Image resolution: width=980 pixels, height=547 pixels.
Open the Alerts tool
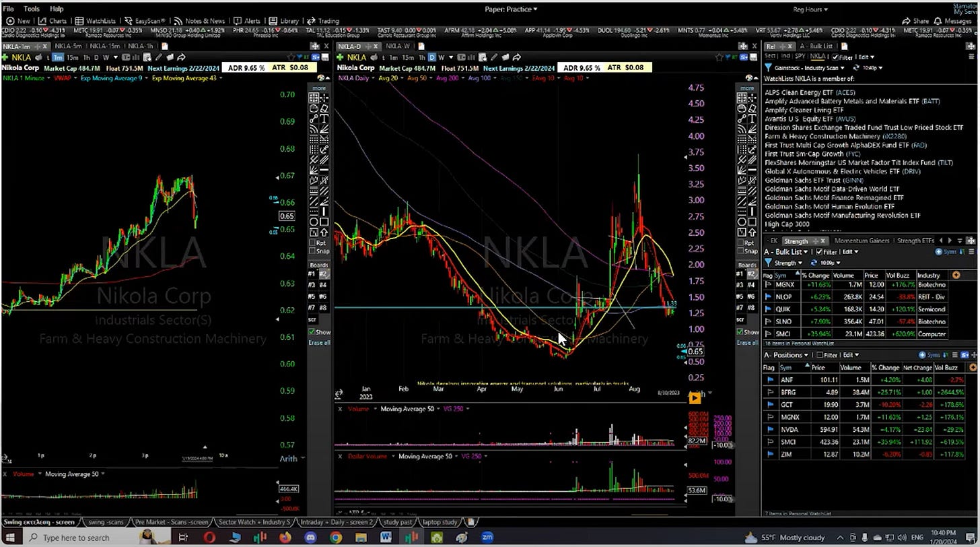click(247, 21)
